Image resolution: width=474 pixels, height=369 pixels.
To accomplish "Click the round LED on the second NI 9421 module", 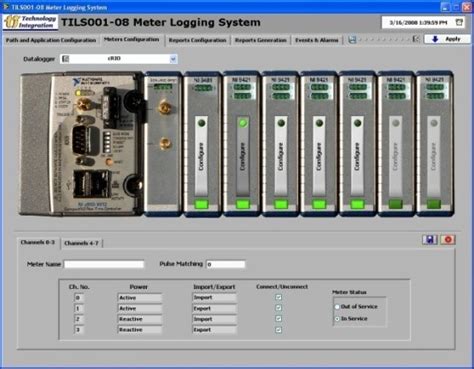I will 281,123.
